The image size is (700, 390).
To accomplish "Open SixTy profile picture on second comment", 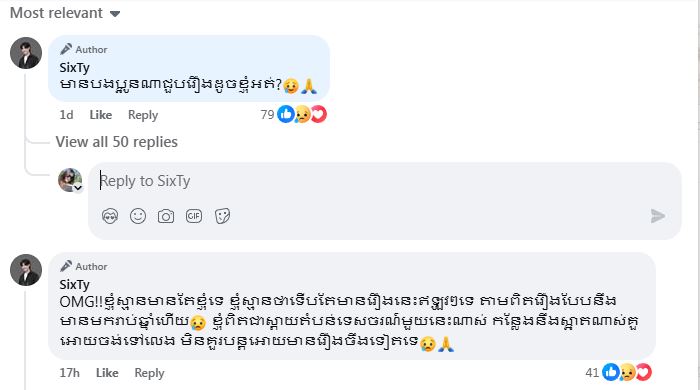I will [26, 270].
